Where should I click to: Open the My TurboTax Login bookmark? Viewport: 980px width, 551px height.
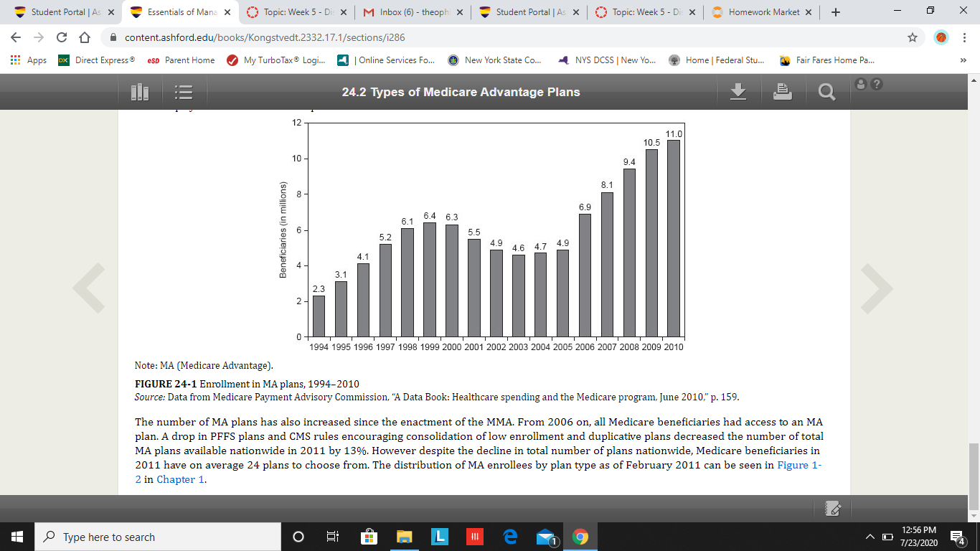[x=275, y=60]
